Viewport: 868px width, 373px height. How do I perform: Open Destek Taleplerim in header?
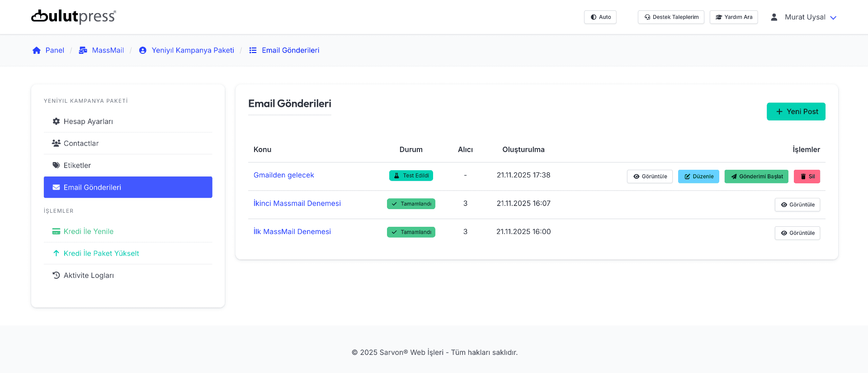671,17
